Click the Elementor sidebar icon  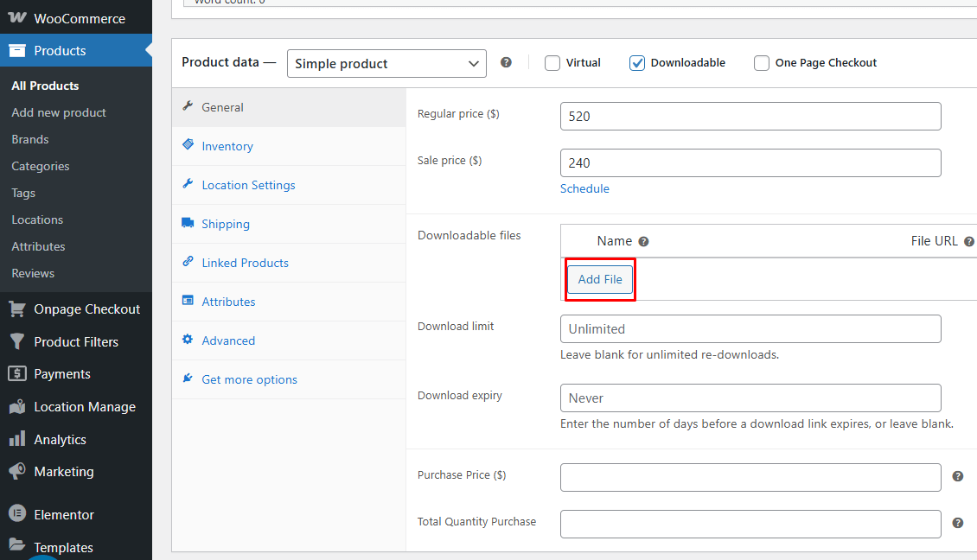pyautogui.click(x=17, y=513)
